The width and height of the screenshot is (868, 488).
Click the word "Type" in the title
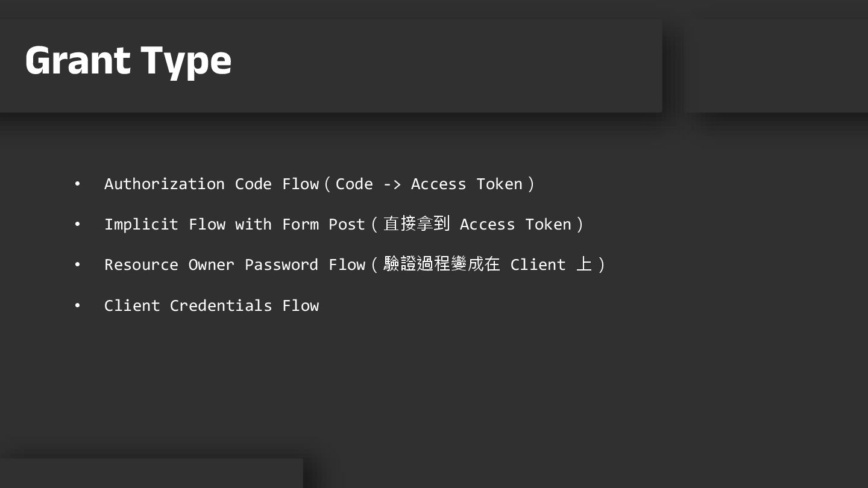(186, 61)
